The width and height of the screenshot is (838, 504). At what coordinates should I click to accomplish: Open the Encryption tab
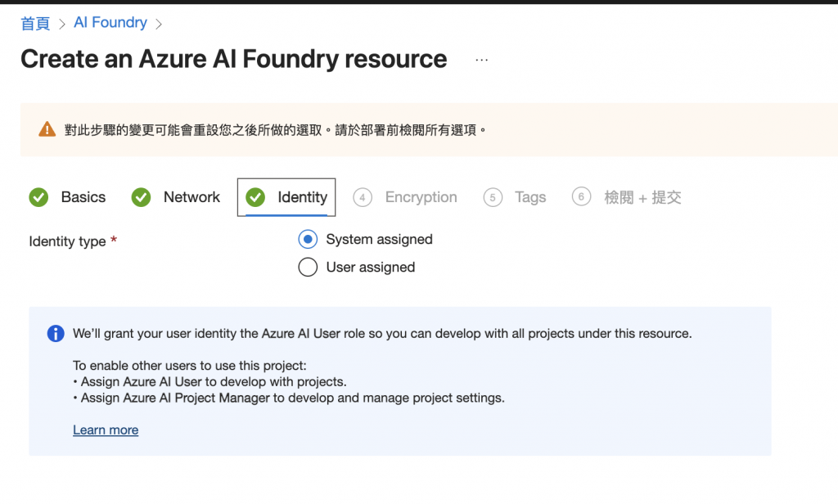pyautogui.click(x=421, y=197)
